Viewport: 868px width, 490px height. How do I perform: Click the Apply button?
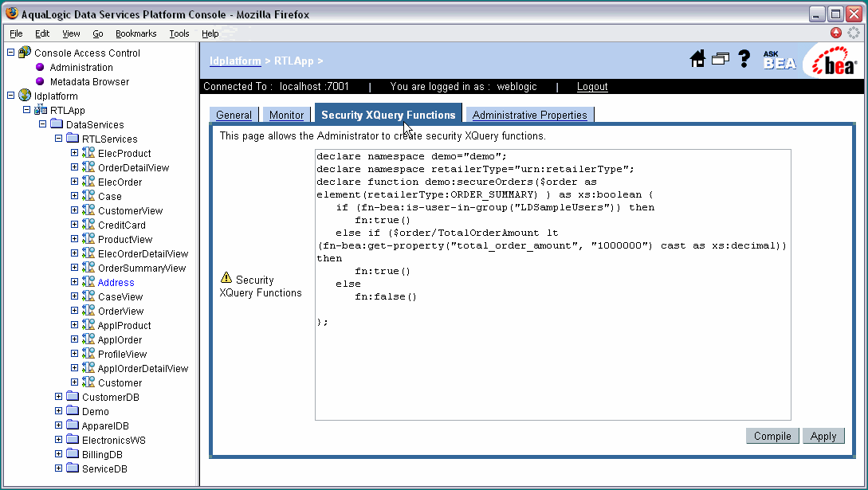click(x=823, y=436)
